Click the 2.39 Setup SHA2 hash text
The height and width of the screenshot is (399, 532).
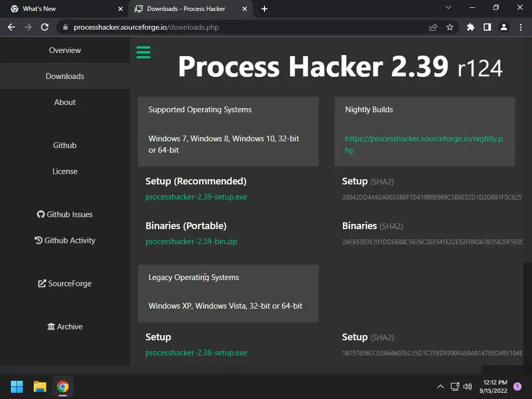pos(433,197)
